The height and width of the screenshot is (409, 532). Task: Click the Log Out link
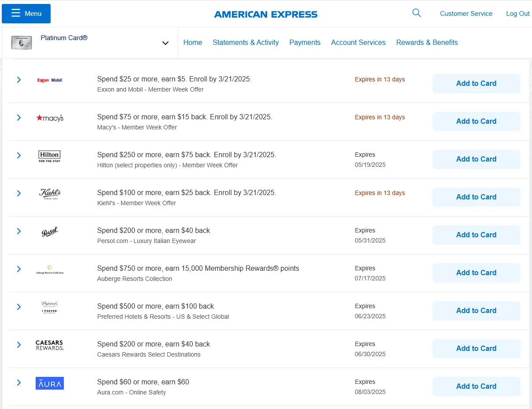point(517,14)
